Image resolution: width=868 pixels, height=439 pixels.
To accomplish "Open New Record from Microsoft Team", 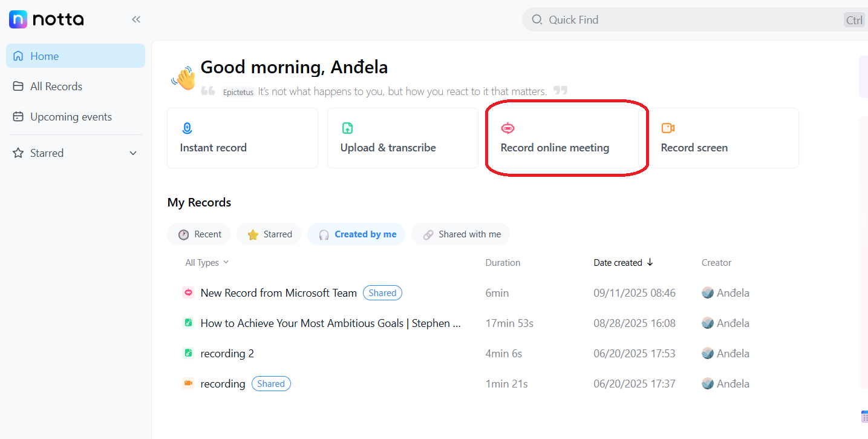I will [278, 293].
